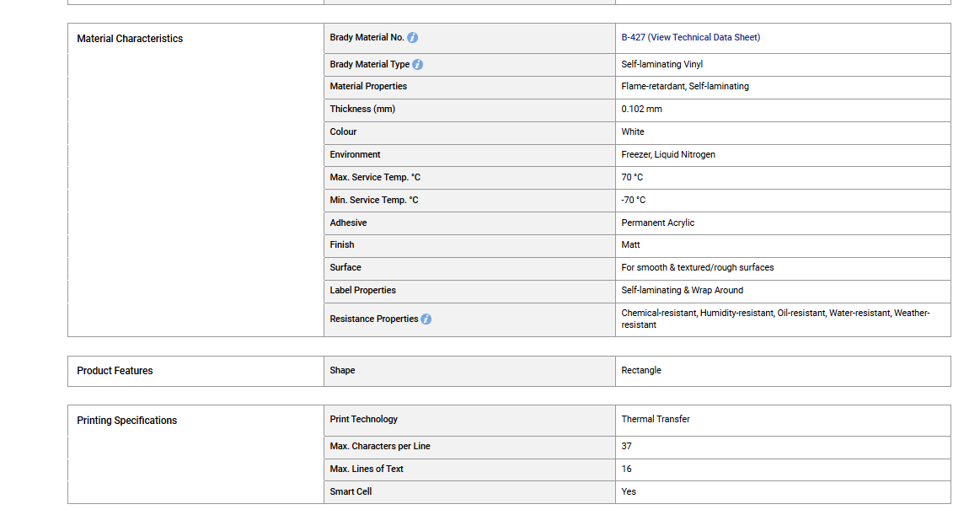Image resolution: width=980 pixels, height=515 pixels.
Task: Click the Brady Material Type label
Action: pyautogui.click(x=369, y=64)
